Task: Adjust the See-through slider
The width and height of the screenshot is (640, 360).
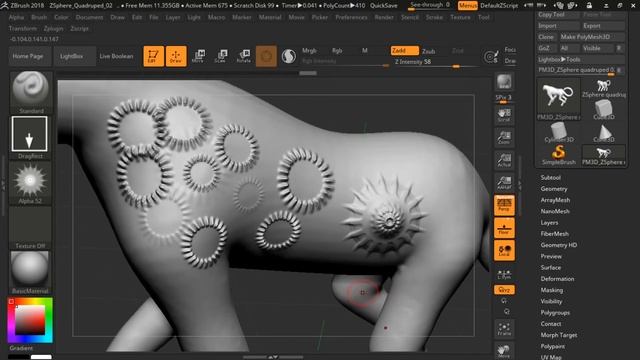Action: pos(430,6)
